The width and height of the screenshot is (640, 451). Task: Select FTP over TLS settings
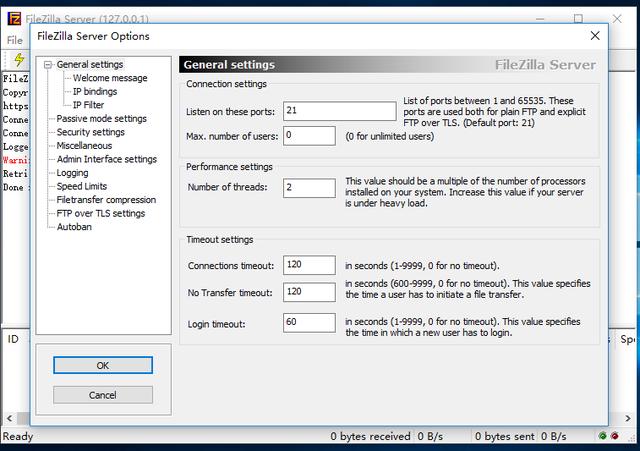[x=101, y=213]
